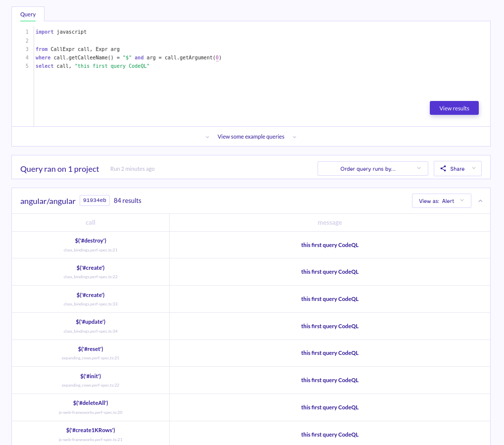Open the angular/angular project link
This screenshot has width=504, height=445.
click(x=47, y=201)
